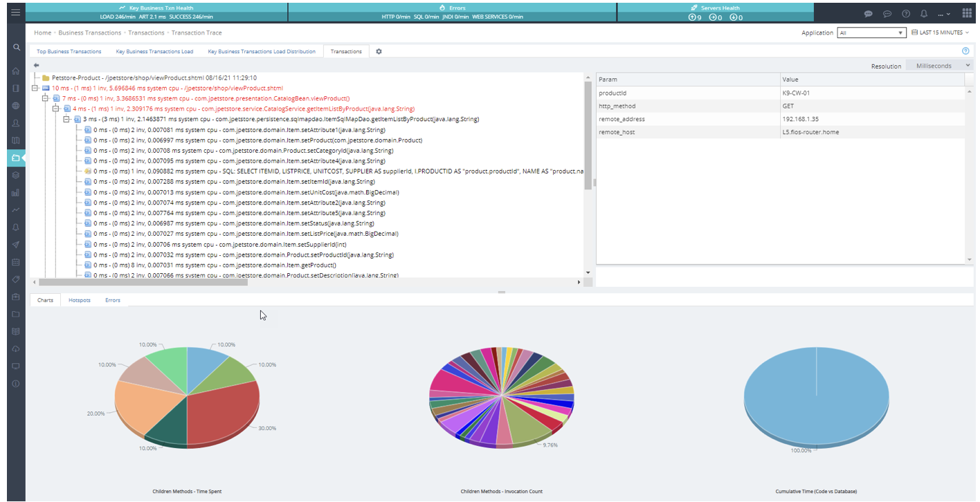
Task: Click the Value column header
Action: (x=871, y=80)
